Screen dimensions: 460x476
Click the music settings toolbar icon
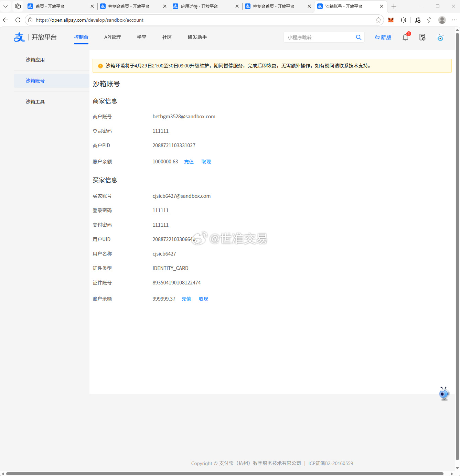417,20
